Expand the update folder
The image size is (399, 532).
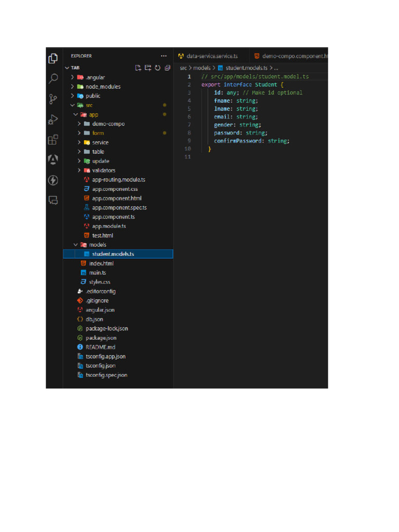coord(79,161)
